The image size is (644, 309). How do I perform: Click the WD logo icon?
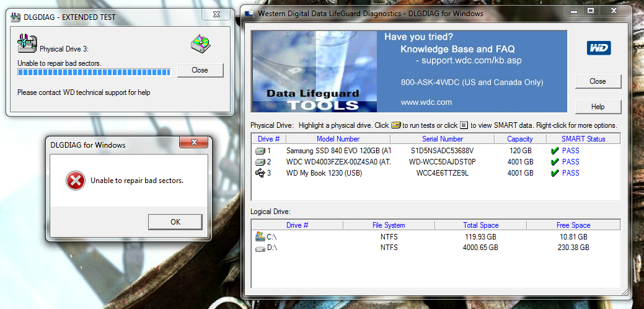(x=598, y=48)
